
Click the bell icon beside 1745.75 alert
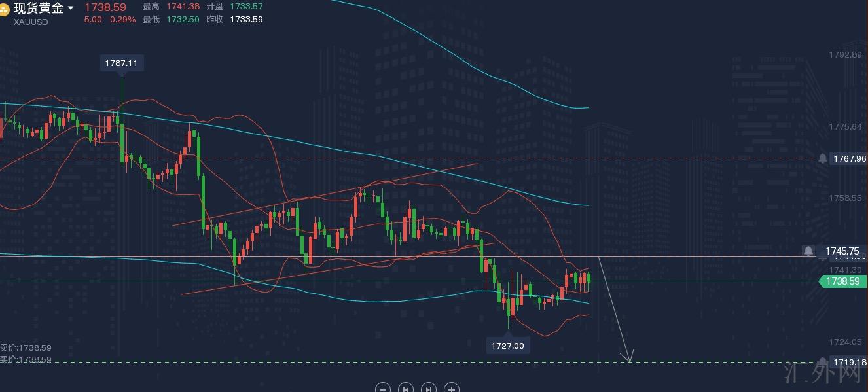click(x=809, y=251)
